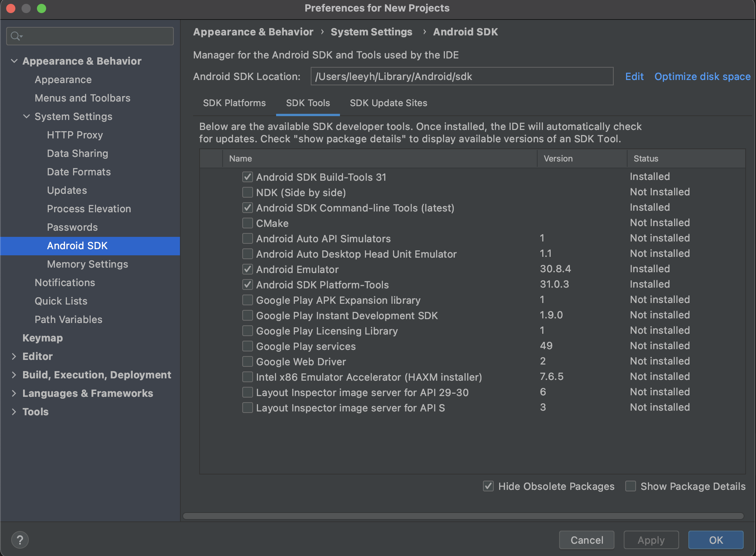Click the help question mark icon

(20, 539)
